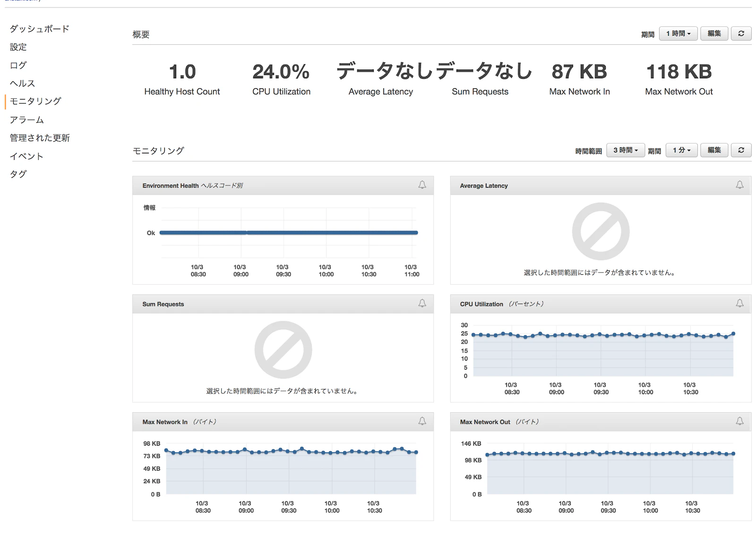The height and width of the screenshot is (533, 756).
Task: Click the Environment Health panel title
Action: [x=192, y=186]
